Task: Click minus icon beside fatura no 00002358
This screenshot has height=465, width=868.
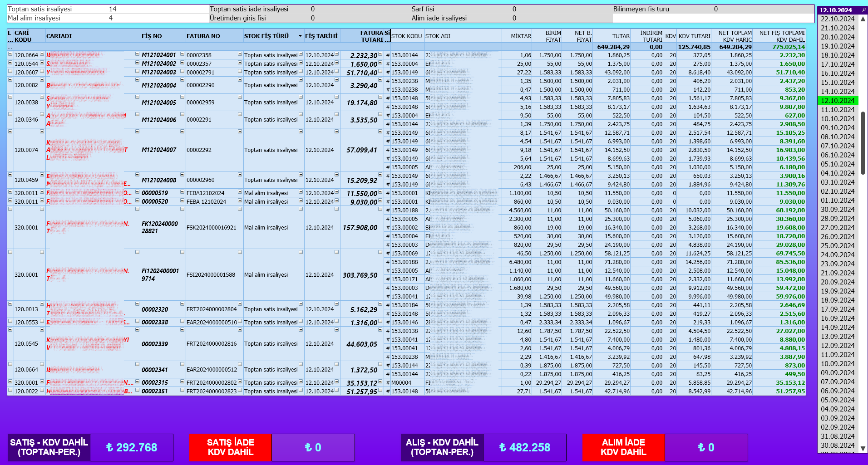Action: click(240, 54)
